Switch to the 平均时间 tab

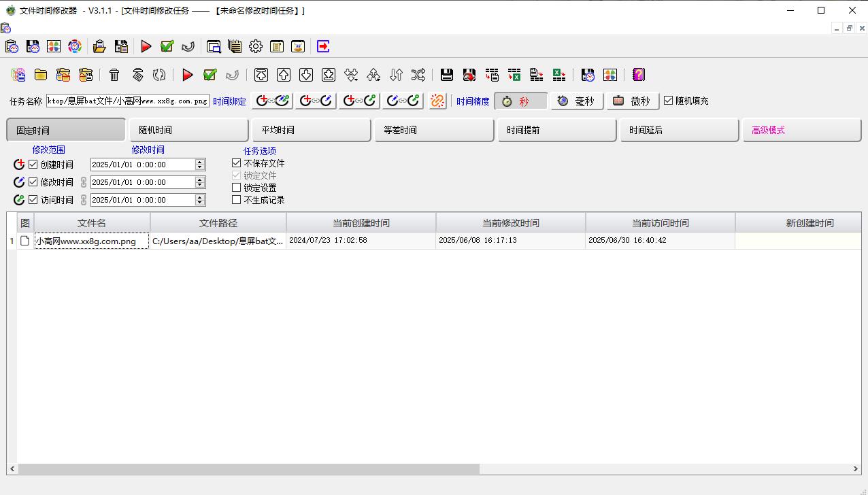[x=312, y=130]
